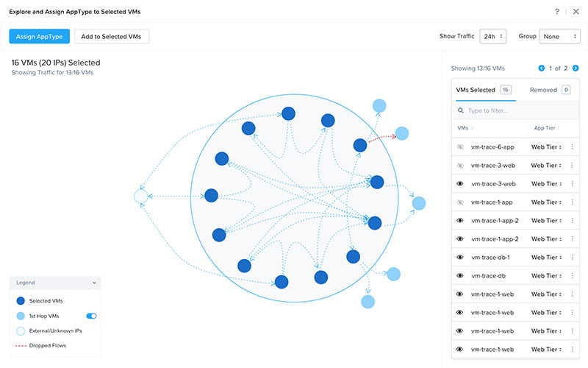Show hidden vm-trace-6-app with eye icon
The height and width of the screenshot is (368, 588).
click(x=460, y=146)
